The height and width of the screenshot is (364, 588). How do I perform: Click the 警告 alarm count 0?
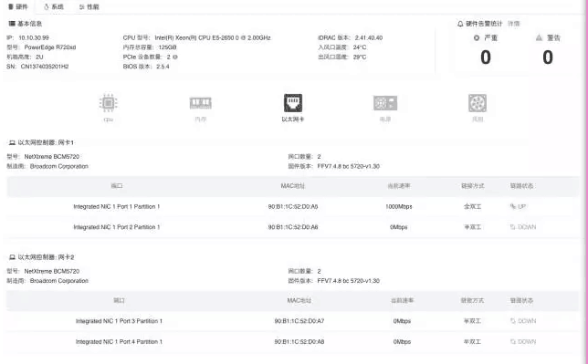coord(548,57)
